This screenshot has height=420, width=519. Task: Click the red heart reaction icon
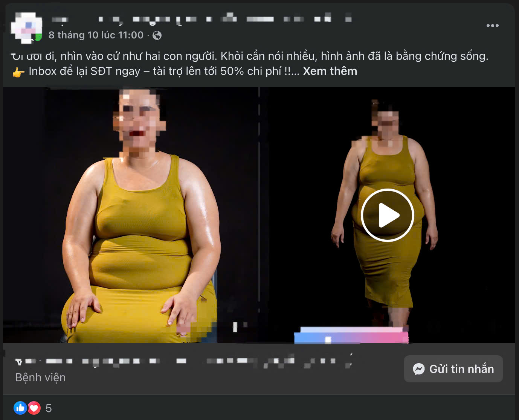pyautogui.click(x=34, y=408)
